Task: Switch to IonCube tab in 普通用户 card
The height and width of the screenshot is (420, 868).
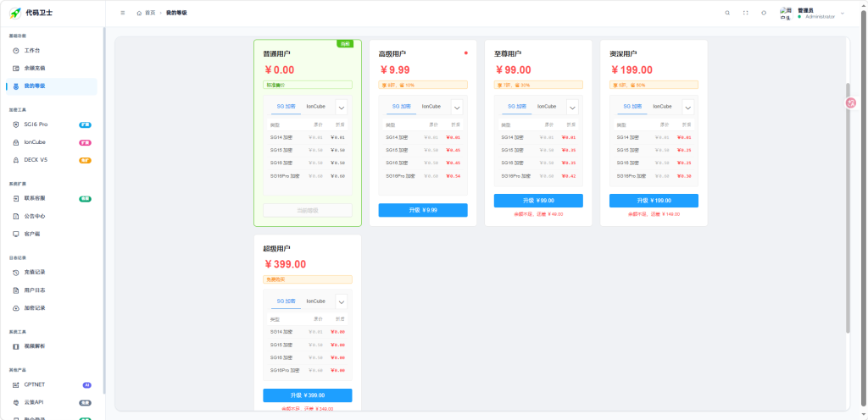Action: pos(315,107)
